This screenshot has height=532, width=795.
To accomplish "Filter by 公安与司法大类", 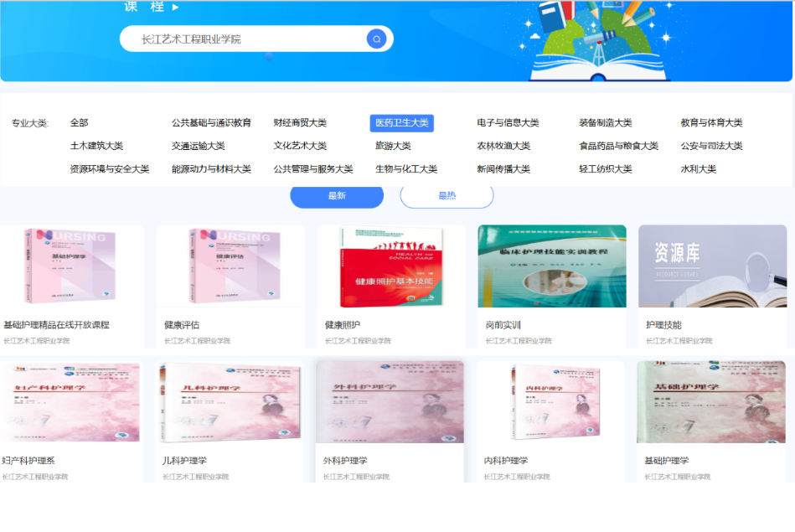I will tap(711, 146).
